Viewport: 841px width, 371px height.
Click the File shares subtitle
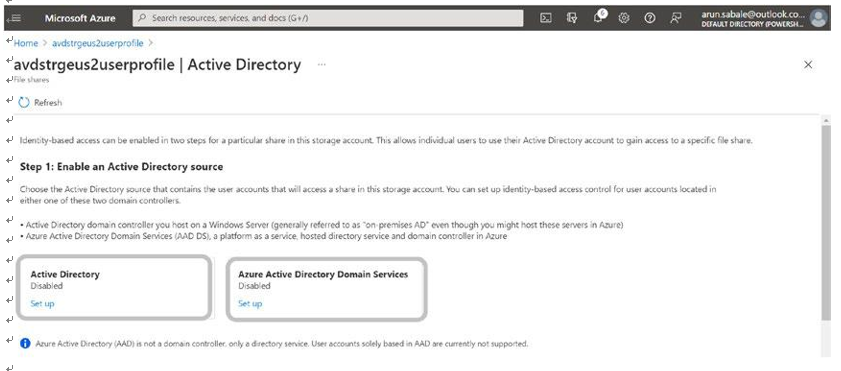32,80
